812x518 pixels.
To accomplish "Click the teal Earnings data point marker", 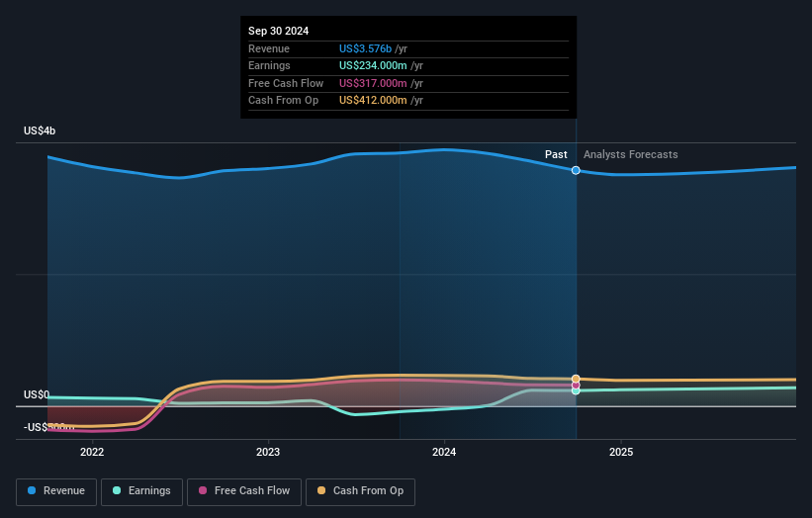I will coord(576,390).
